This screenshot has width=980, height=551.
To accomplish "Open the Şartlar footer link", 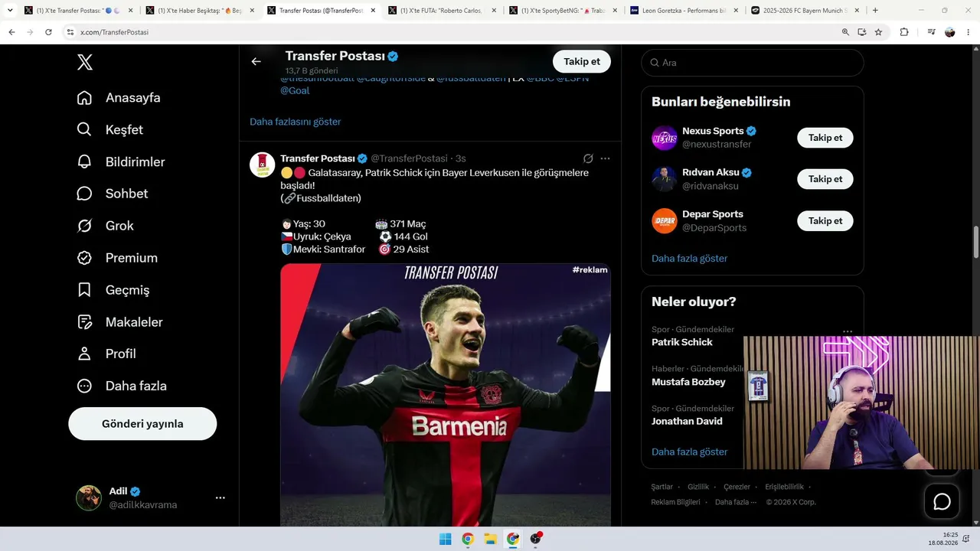I will tap(662, 487).
